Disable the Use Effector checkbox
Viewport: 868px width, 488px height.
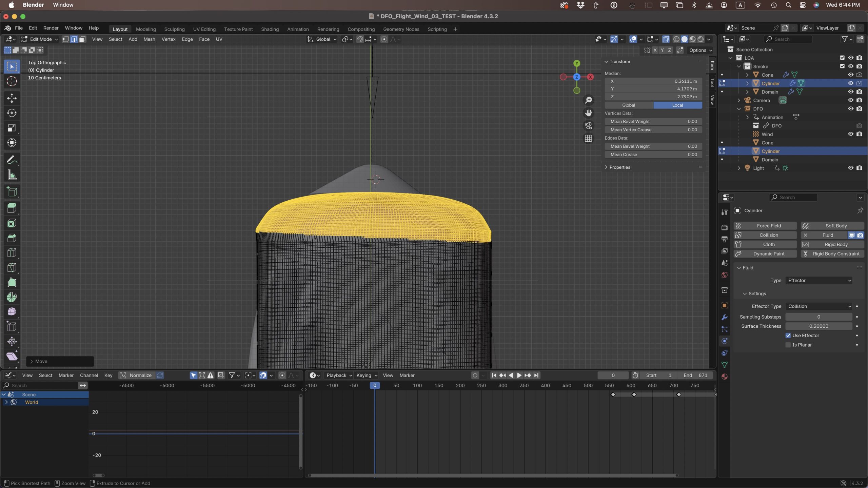click(788, 335)
